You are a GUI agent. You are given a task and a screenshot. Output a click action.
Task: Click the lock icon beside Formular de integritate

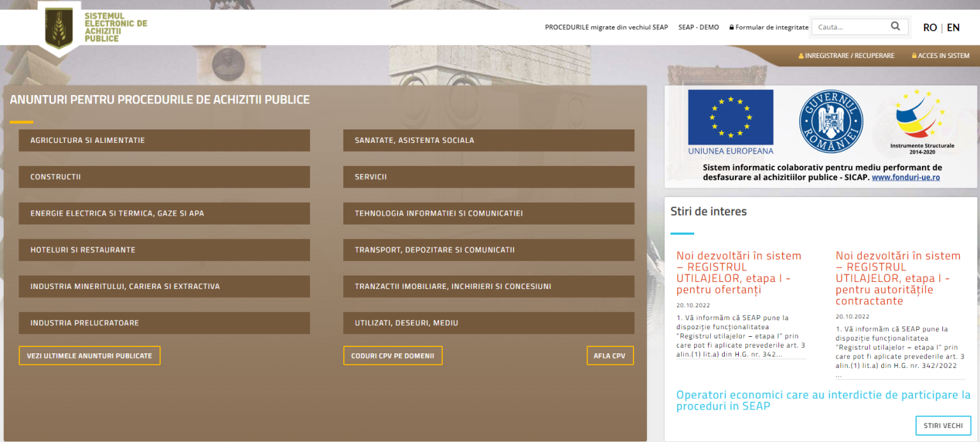[x=731, y=27]
